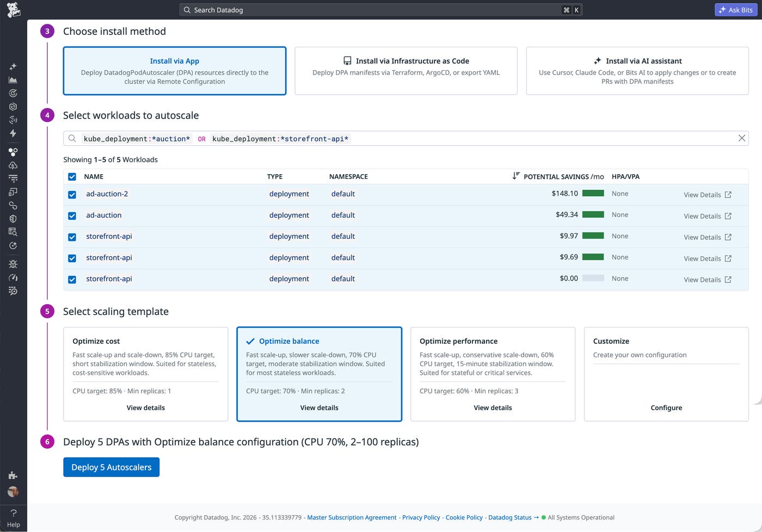762x532 pixels.
Task: Open View Details for ad-auction row
Action: tap(708, 216)
